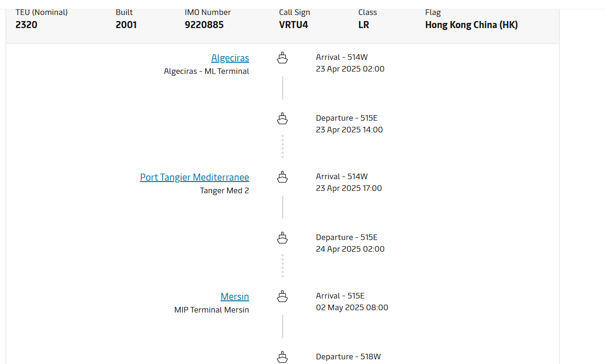Click the Tanger Med 2 terminal label
Screen dimensions: 606x364
click(224, 191)
